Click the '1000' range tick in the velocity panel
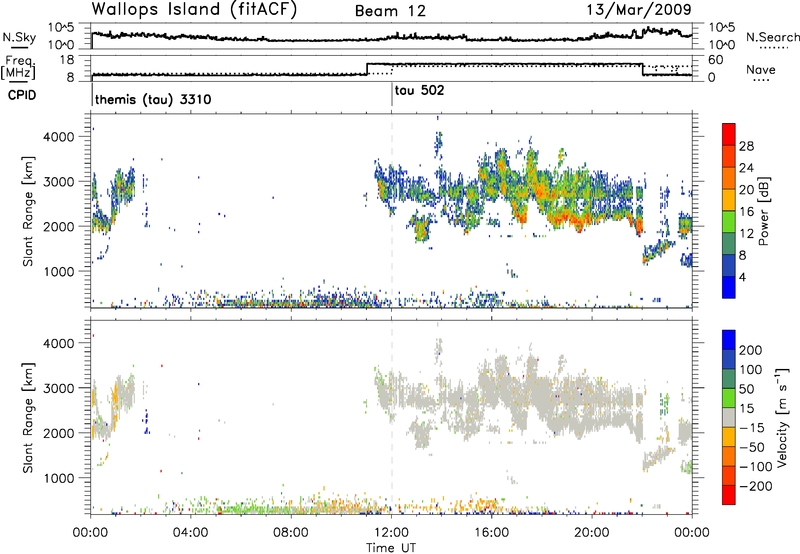800x554 pixels. click(59, 478)
